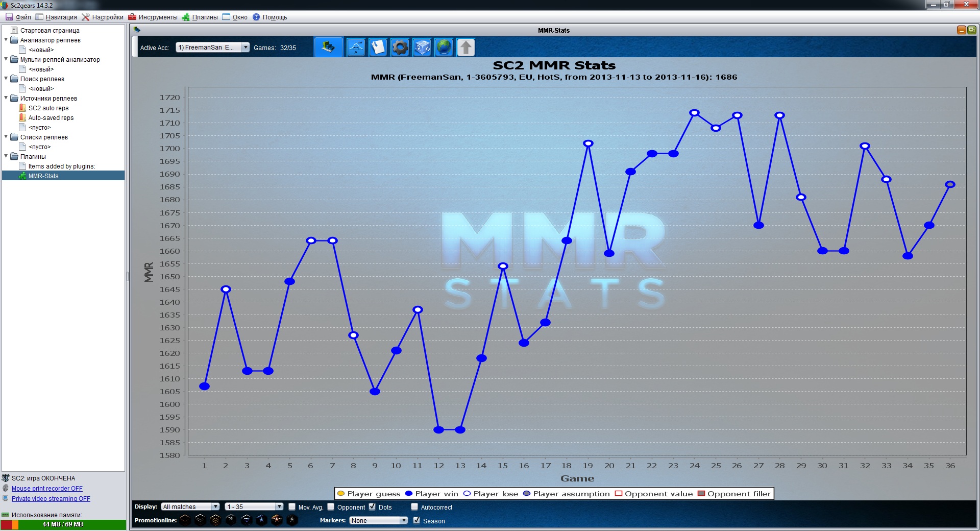Viewport: 980px width, 531px height.
Task: Click the green-plus MMR-Stats plugin icon
Action: click(x=22, y=176)
